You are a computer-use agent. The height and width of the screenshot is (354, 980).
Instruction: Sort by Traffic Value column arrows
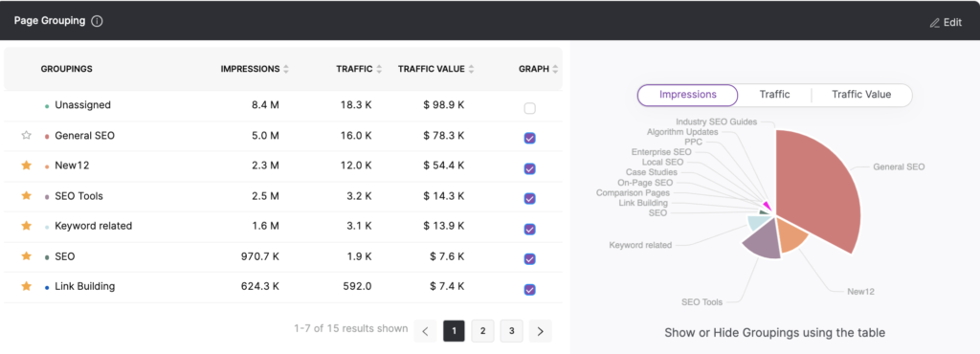pos(471,69)
